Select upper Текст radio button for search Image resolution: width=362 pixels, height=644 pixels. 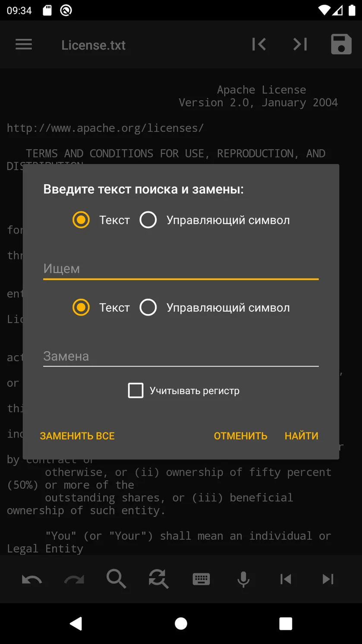coord(81,220)
